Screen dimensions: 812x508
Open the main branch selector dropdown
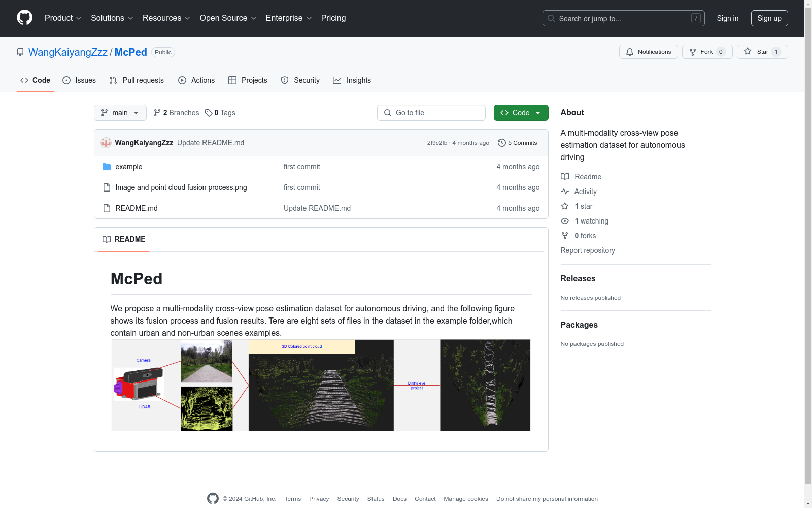120,113
